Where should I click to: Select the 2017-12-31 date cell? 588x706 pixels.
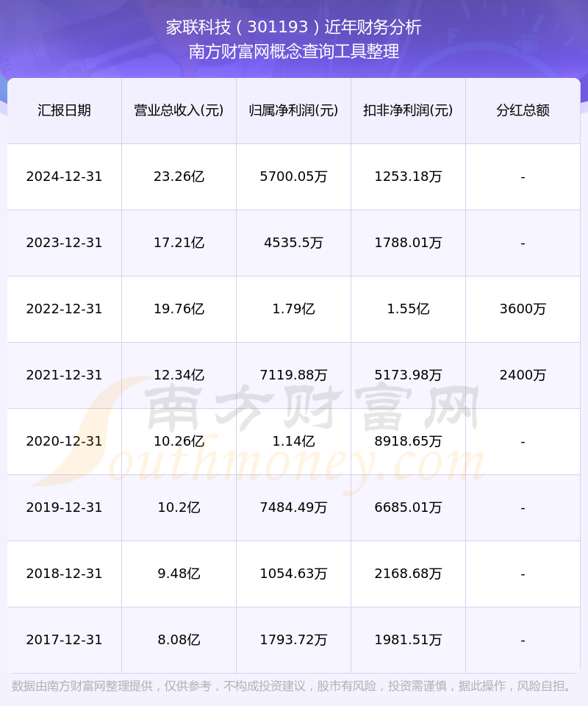tap(65, 640)
